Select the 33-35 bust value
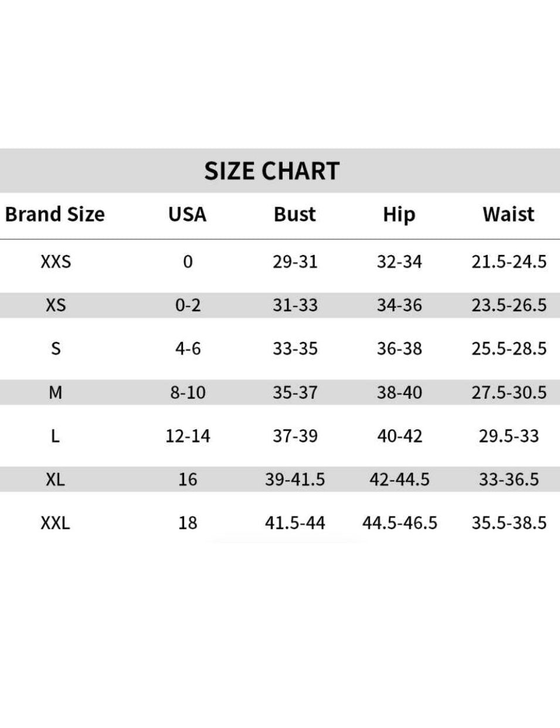 coord(295,349)
